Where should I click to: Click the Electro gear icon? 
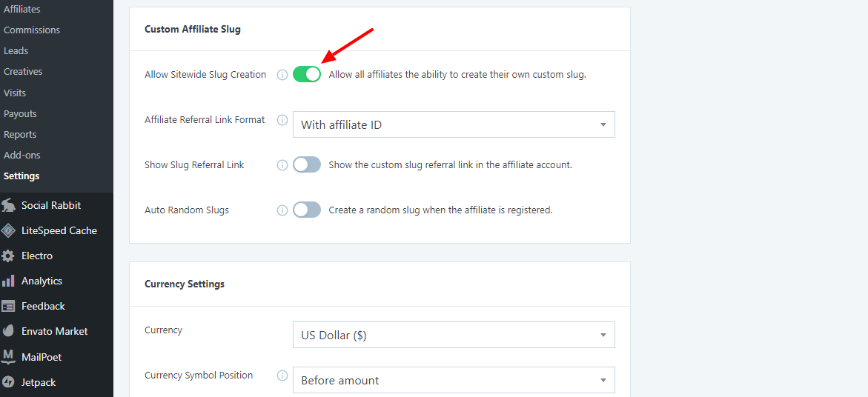point(8,256)
